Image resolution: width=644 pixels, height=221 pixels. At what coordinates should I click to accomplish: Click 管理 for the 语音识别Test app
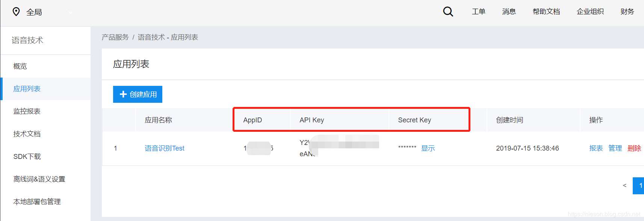[615, 148]
